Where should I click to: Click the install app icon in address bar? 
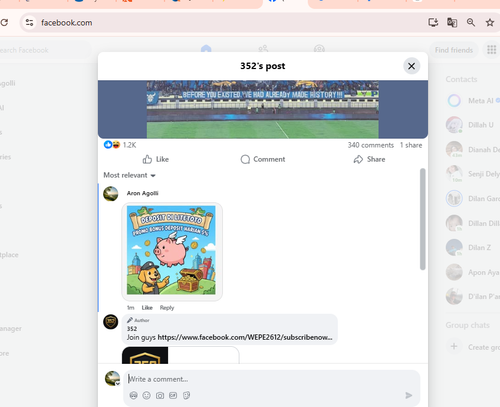(x=433, y=23)
